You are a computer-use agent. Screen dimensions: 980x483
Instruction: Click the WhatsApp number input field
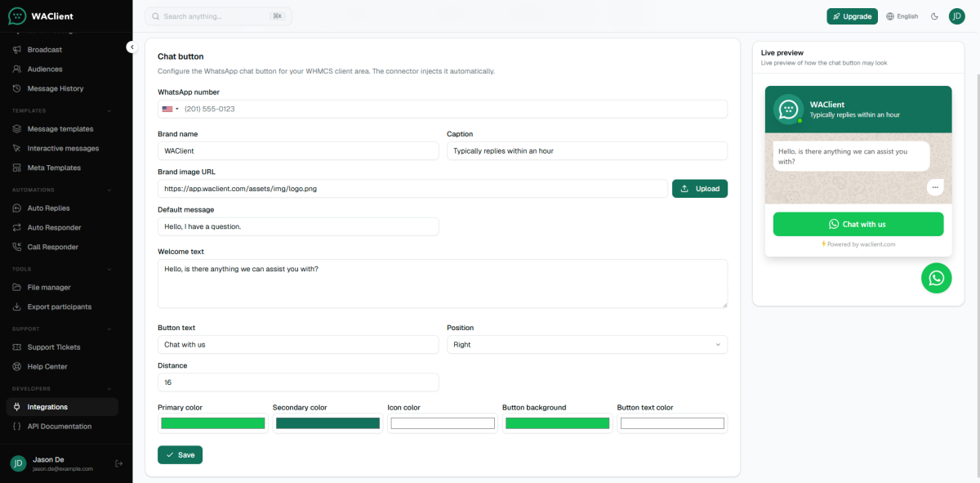[443, 109]
